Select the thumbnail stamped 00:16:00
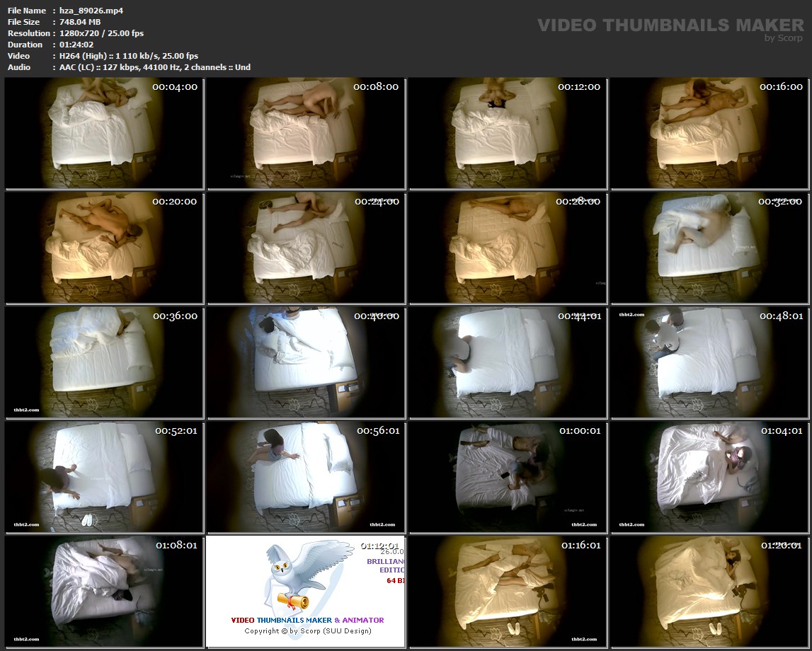812x651 pixels. point(709,134)
